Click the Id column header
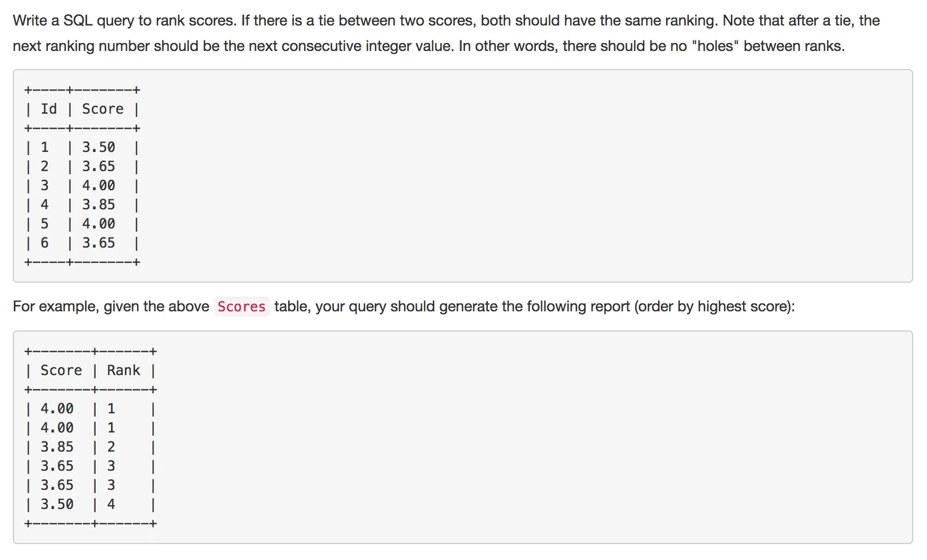This screenshot has width=927, height=560. (49, 109)
